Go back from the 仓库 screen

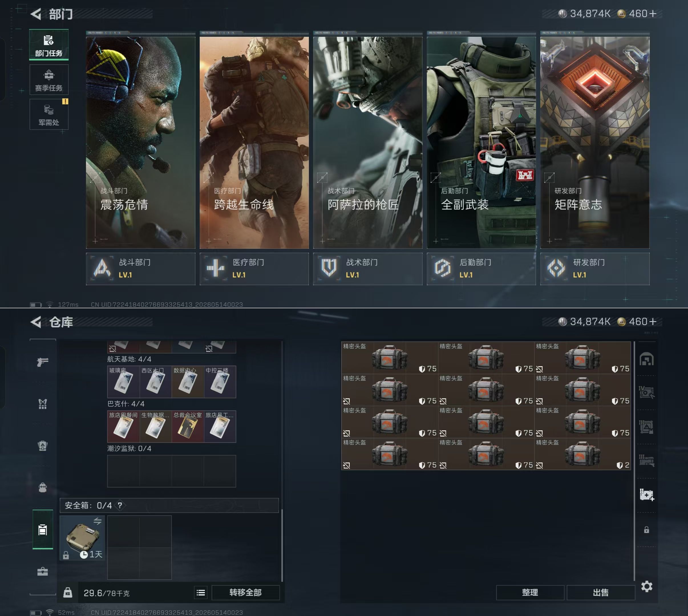[36, 322]
